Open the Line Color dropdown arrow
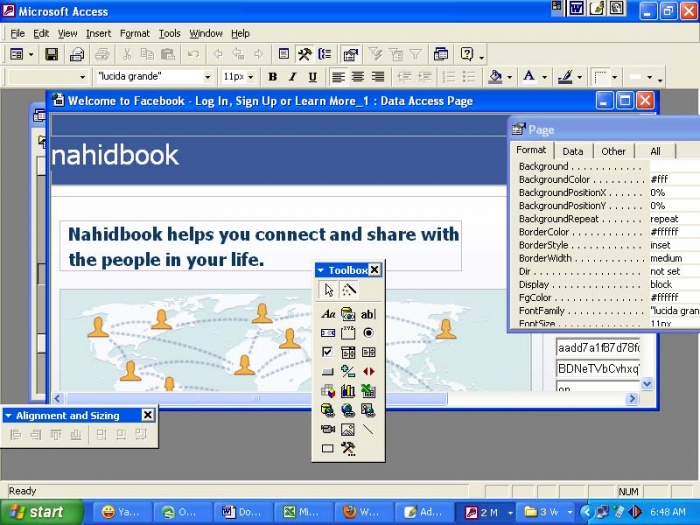The height and width of the screenshot is (525, 700). click(x=579, y=77)
